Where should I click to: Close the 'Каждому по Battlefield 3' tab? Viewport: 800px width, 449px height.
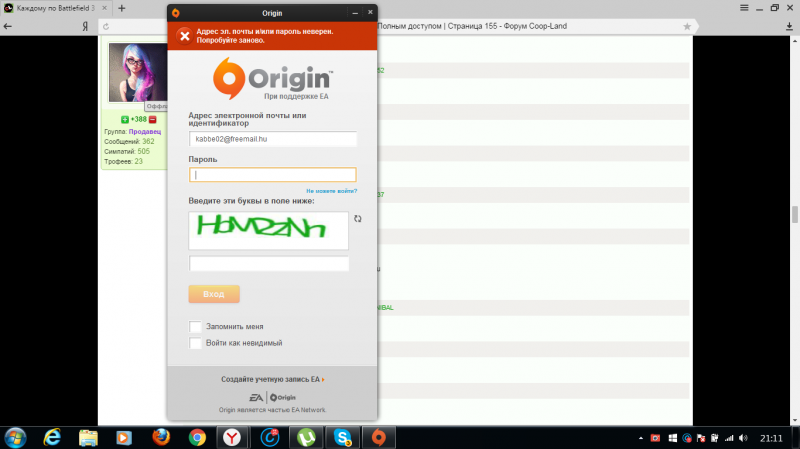(x=105, y=8)
